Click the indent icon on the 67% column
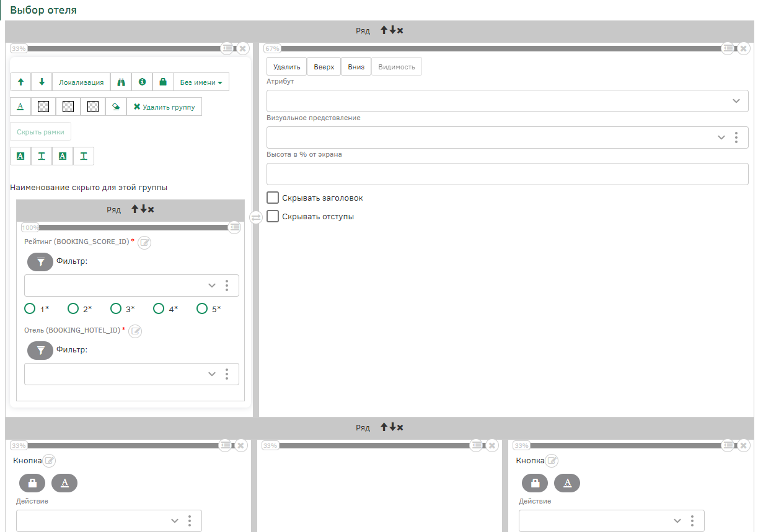Screen dimensions: 758x532 point(728,48)
